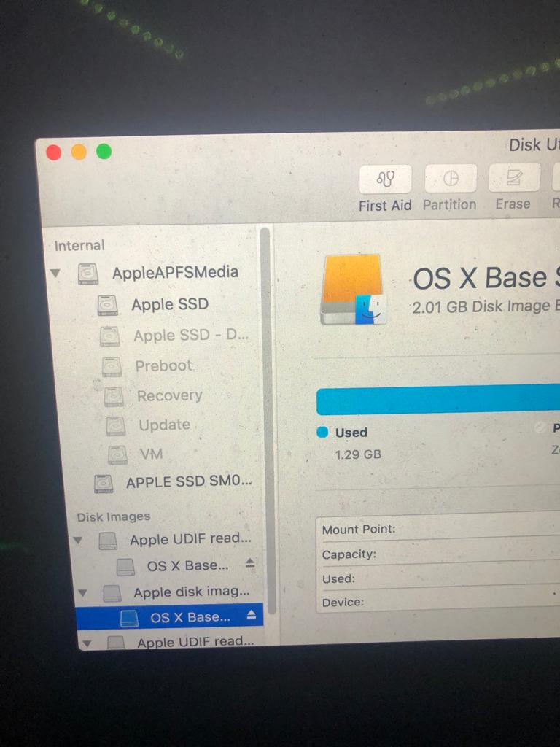The width and height of the screenshot is (560, 747).
Task: Click the blue Used storage bar
Action: 438,399
